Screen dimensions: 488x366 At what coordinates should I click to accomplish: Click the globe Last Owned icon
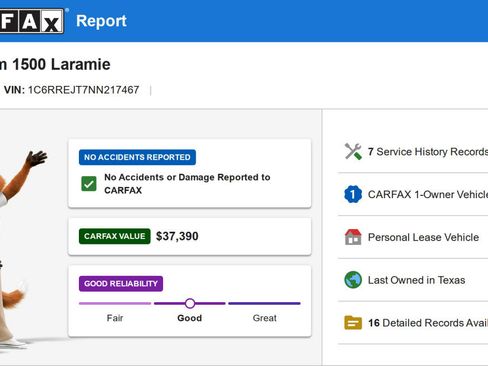point(353,280)
